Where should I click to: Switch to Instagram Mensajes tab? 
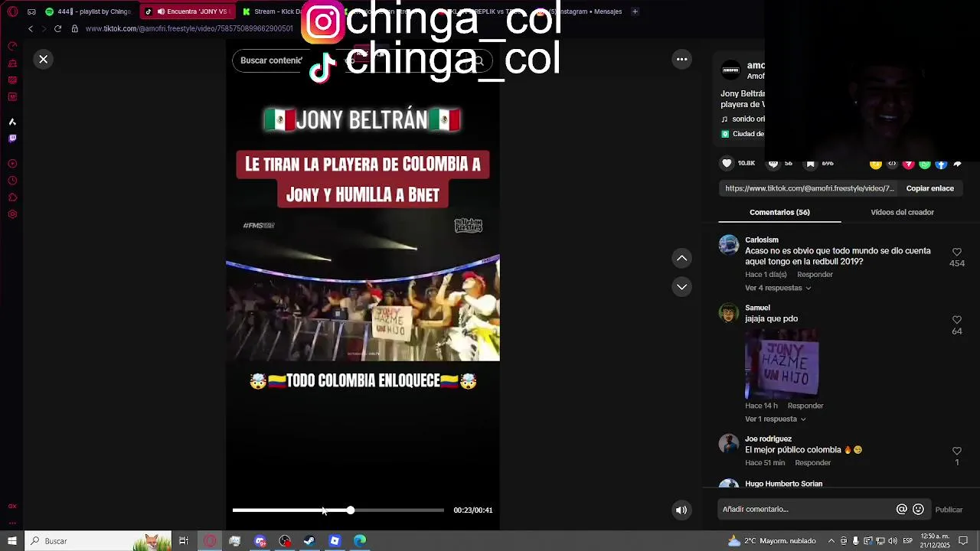point(585,11)
